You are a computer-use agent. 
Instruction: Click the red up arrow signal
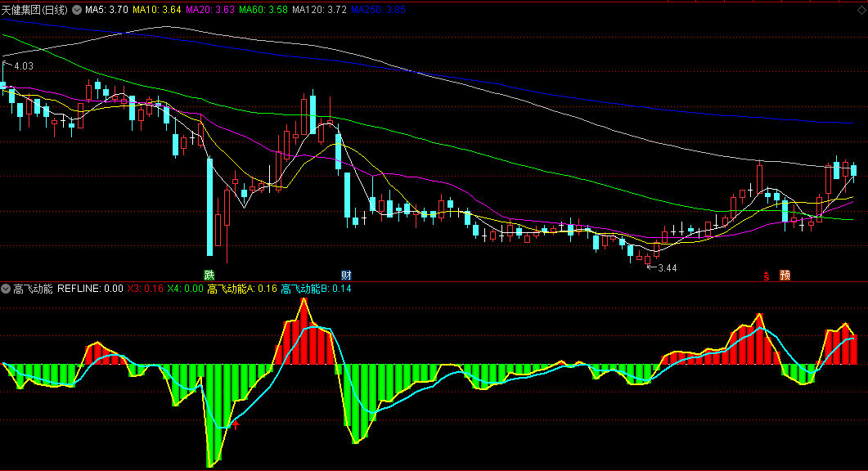(x=236, y=424)
